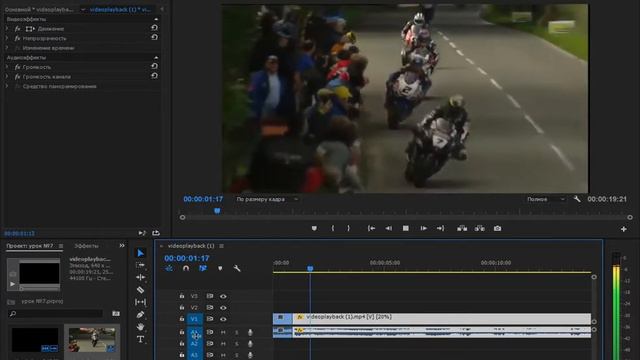Viewport: 640px width, 360px height.
Task: Collapse the Видеоэффекты section
Action: pyautogui.click(x=156, y=19)
